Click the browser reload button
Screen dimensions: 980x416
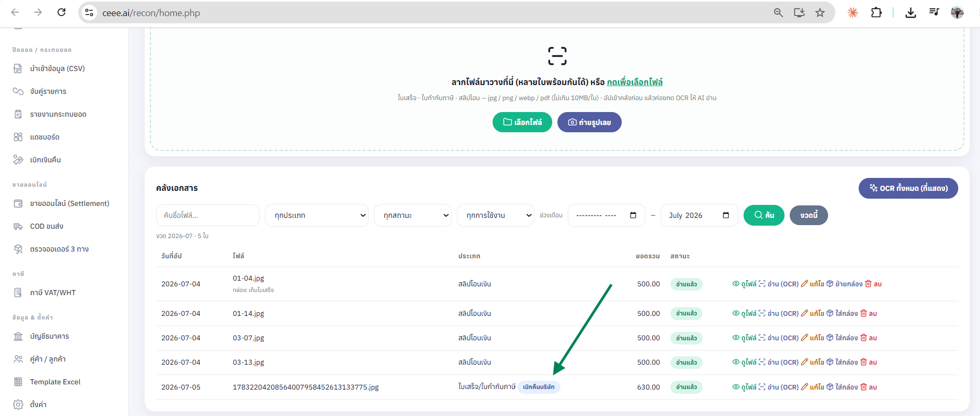(61, 12)
